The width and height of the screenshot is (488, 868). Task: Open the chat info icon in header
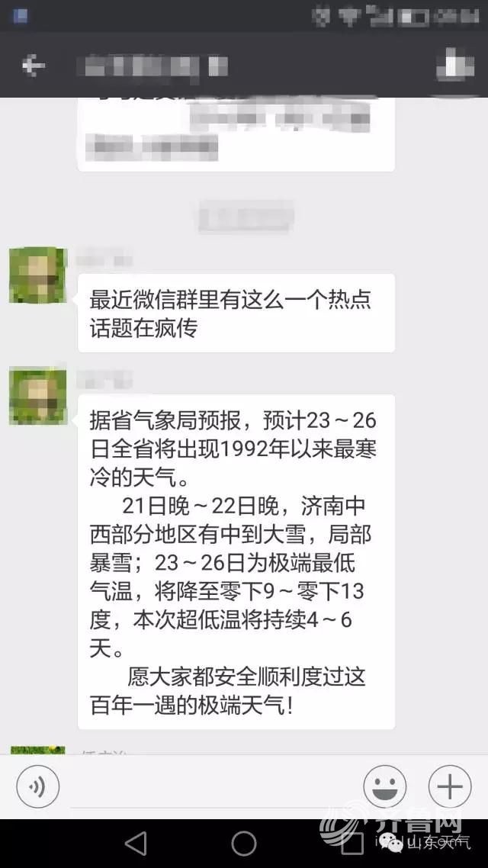point(455,65)
